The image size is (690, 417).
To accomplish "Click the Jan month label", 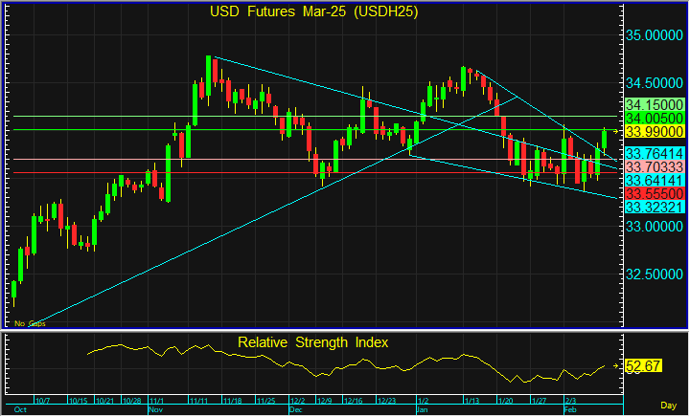I will [x=422, y=410].
